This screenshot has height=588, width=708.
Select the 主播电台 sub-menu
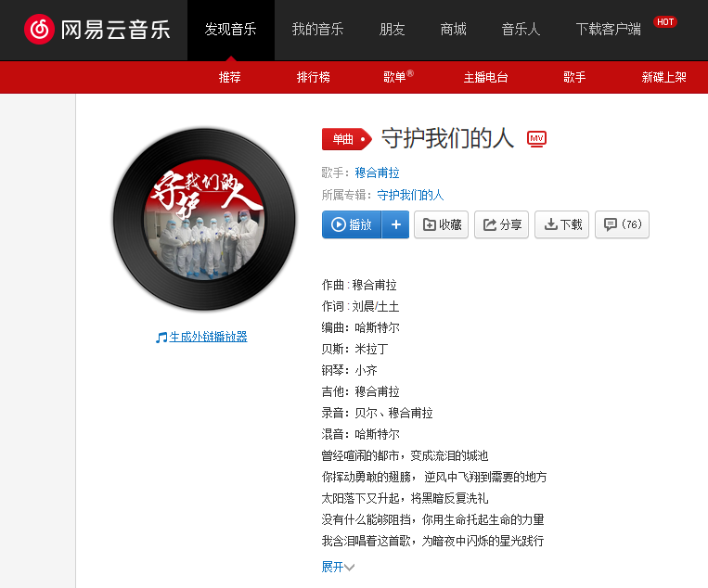pyautogui.click(x=486, y=77)
